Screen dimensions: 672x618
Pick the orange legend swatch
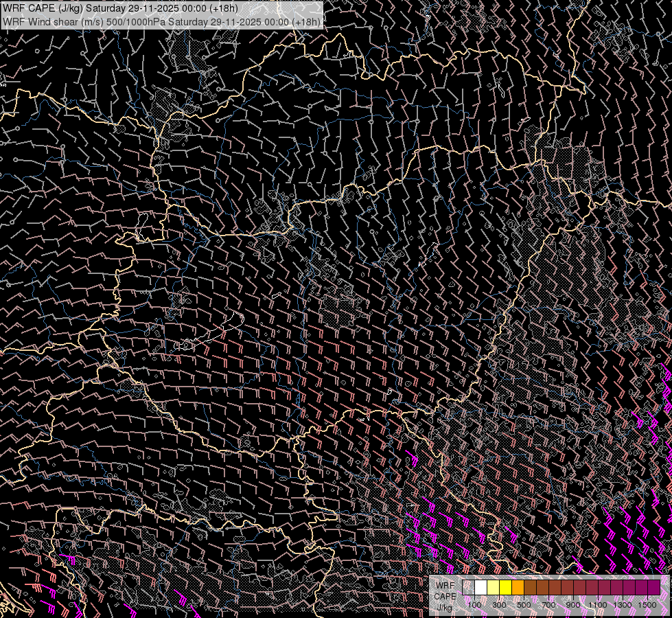(518, 588)
